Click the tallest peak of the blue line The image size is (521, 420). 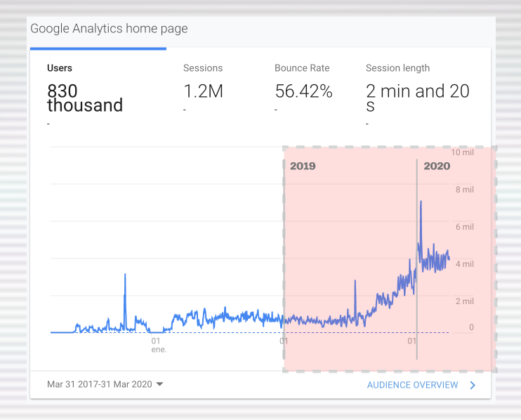coord(421,202)
